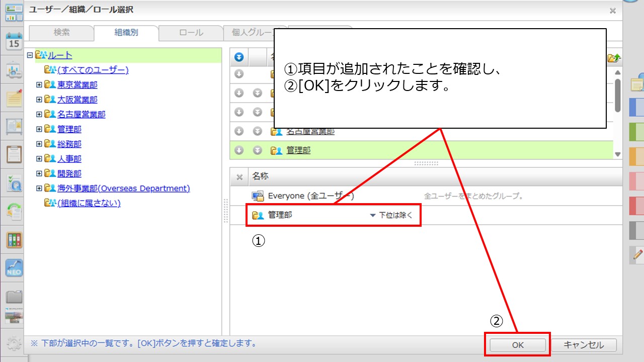Open the three colored binders icon

14,240
